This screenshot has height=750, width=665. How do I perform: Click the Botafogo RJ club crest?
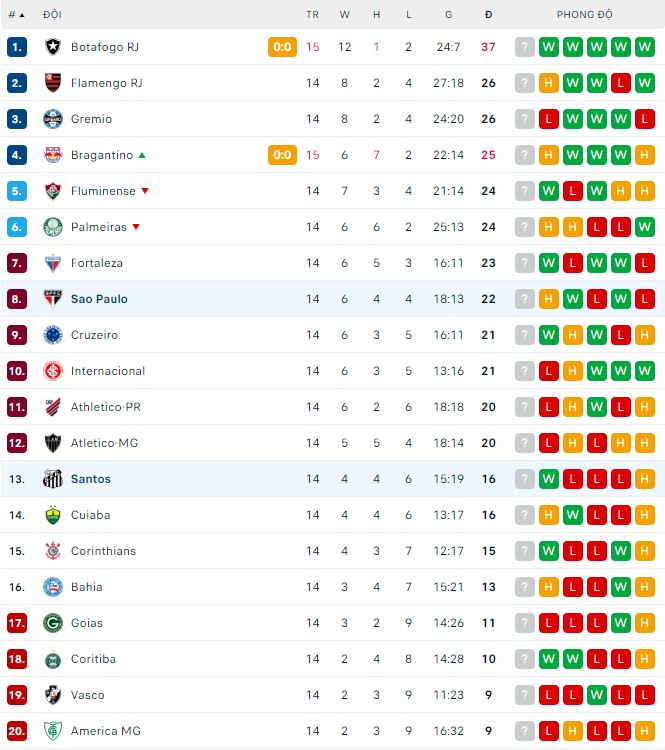[53, 47]
